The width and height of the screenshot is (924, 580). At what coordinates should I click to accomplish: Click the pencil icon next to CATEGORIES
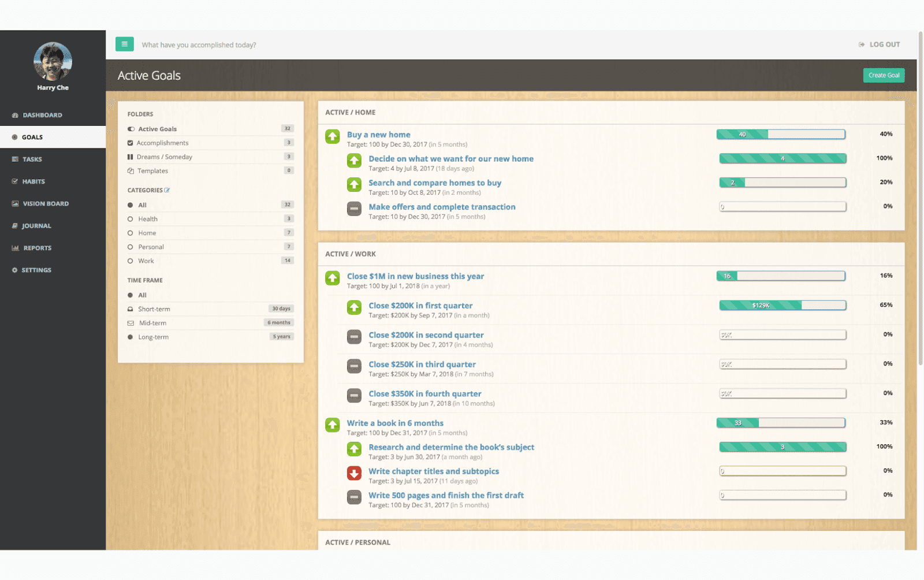pos(167,189)
